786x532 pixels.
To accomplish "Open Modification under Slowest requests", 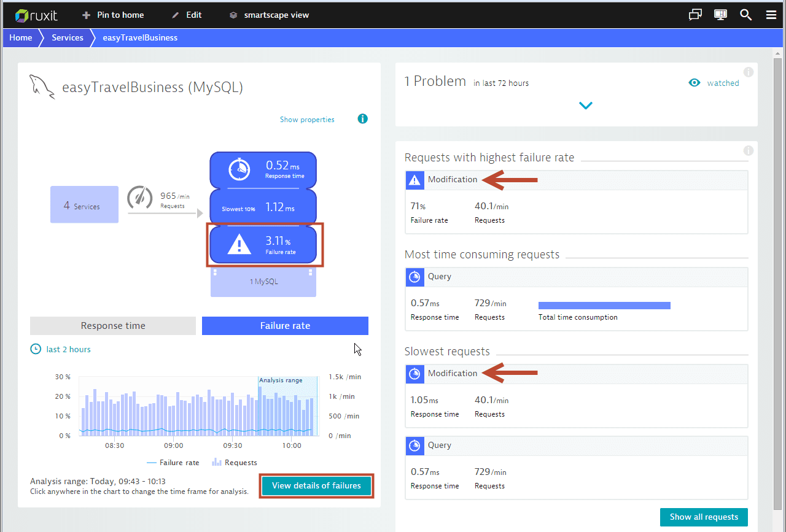I will coord(453,373).
